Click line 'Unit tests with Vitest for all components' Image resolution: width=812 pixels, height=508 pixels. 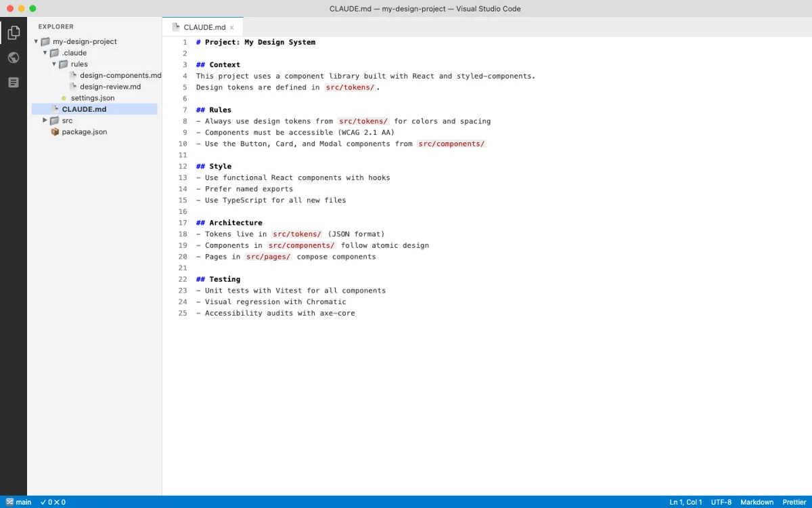click(x=291, y=291)
